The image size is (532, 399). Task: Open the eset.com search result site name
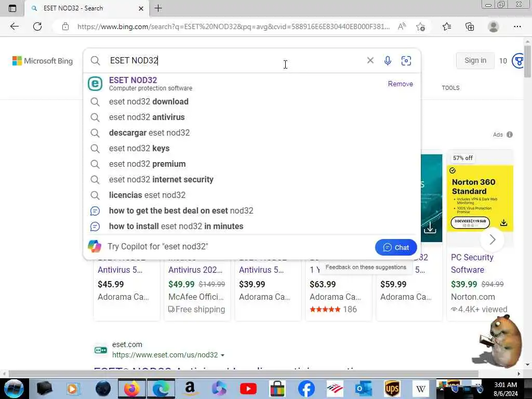[127, 344]
